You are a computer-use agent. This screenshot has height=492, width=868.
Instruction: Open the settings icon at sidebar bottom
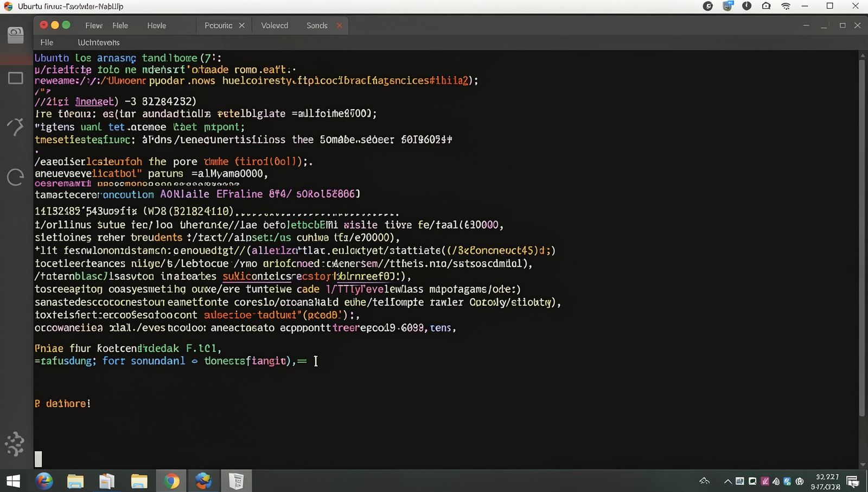pos(15,444)
